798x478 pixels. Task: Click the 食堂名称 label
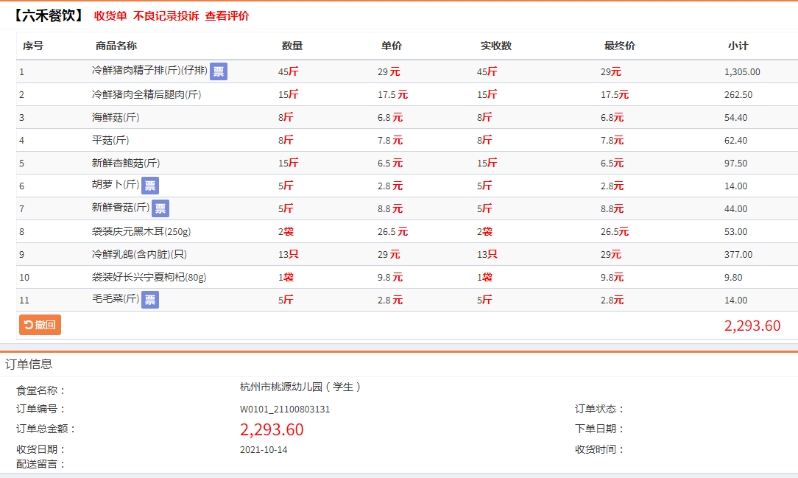(41, 391)
